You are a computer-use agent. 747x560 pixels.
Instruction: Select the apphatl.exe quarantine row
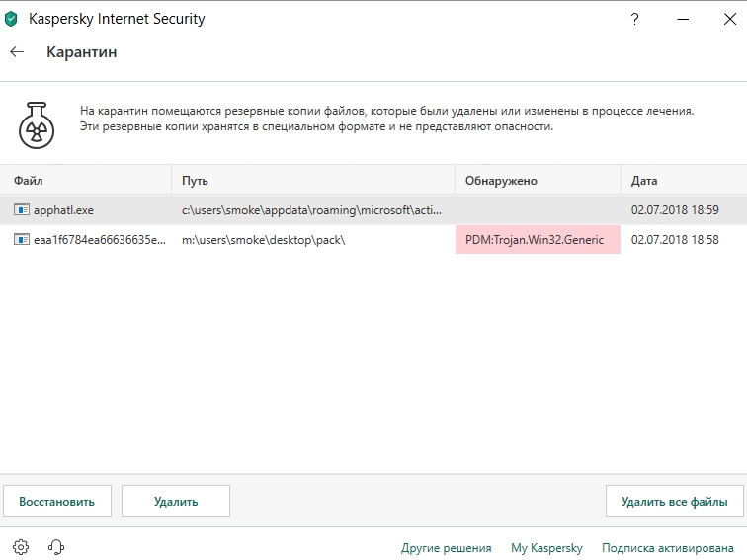pos(296,210)
